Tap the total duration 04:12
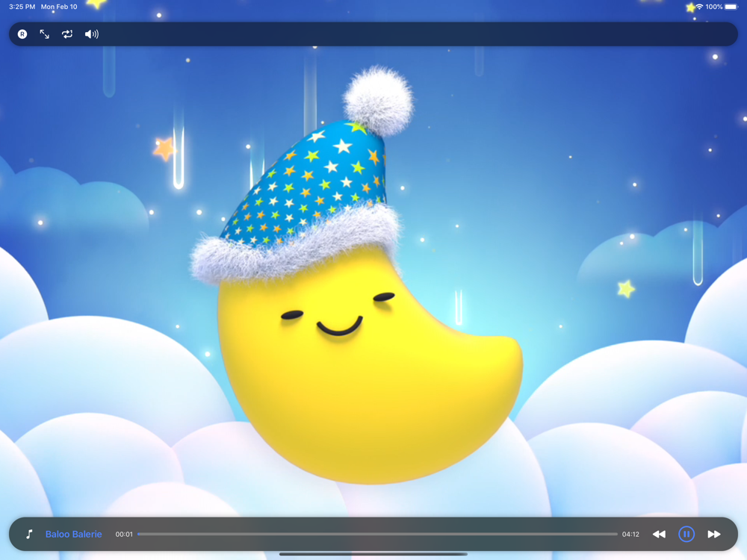747x560 pixels. tap(630, 535)
